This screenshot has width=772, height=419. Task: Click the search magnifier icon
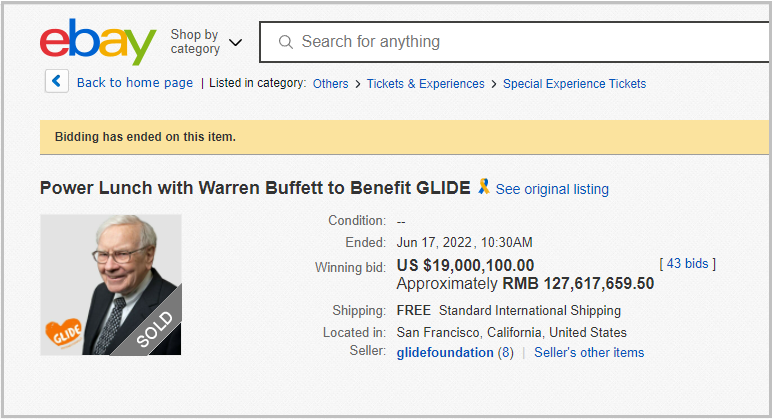point(286,42)
